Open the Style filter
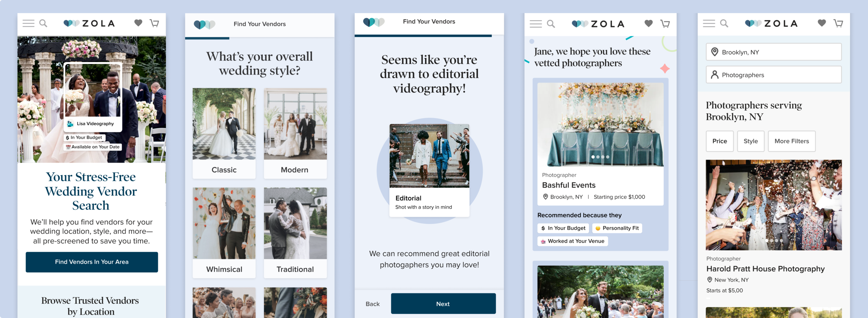 tap(751, 141)
